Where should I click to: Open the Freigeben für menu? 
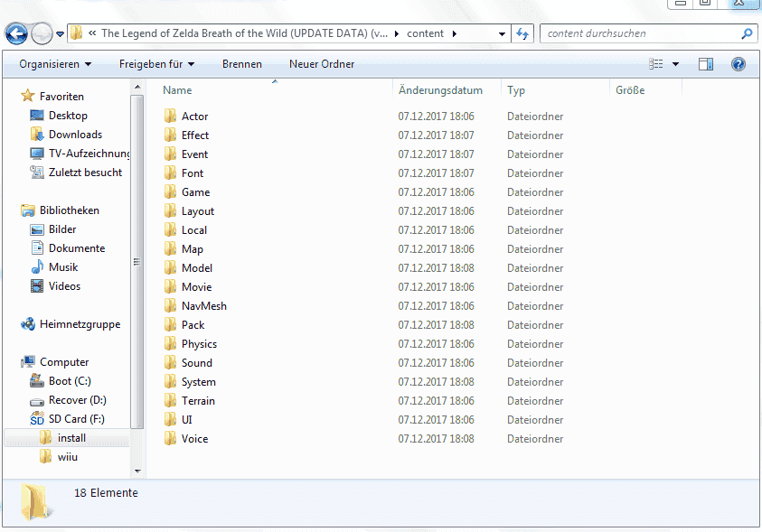coord(156,64)
